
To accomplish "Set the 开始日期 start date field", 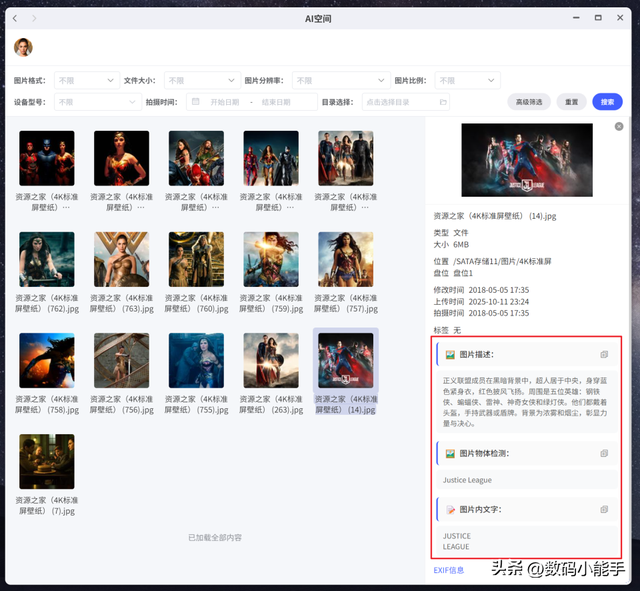I will click(x=224, y=102).
